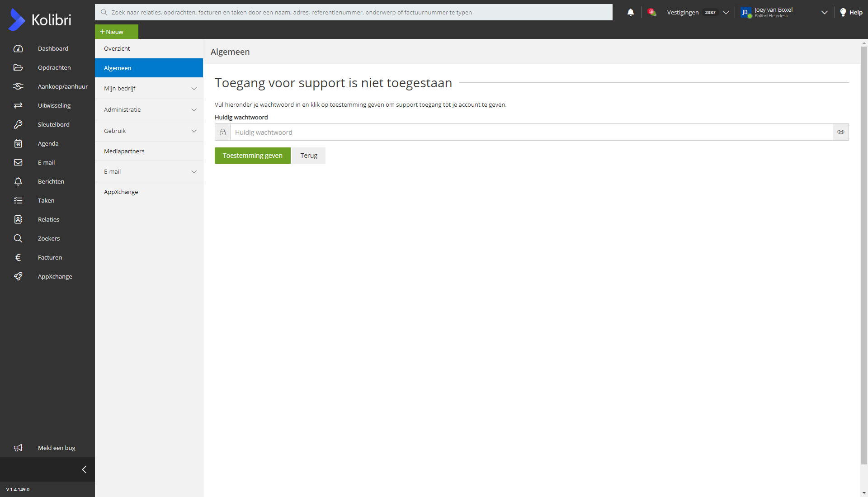The width and height of the screenshot is (868, 497).
Task: Open the Taken checklist icon
Action: coord(18,200)
